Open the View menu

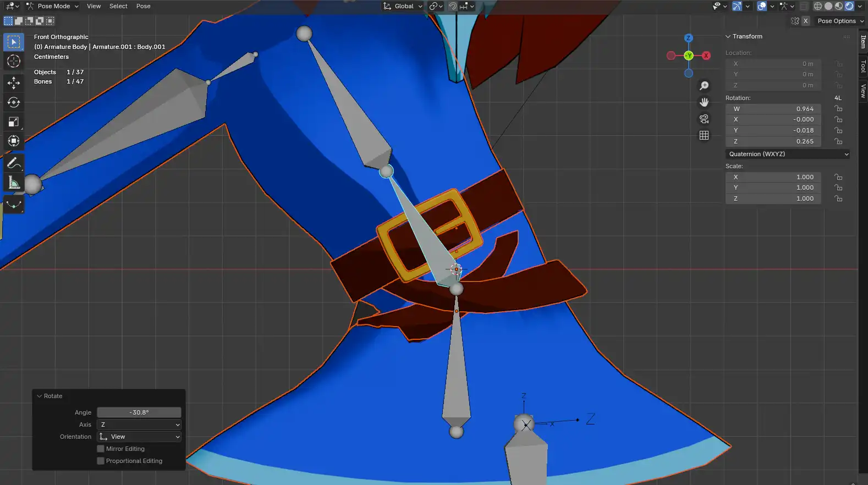coord(94,6)
